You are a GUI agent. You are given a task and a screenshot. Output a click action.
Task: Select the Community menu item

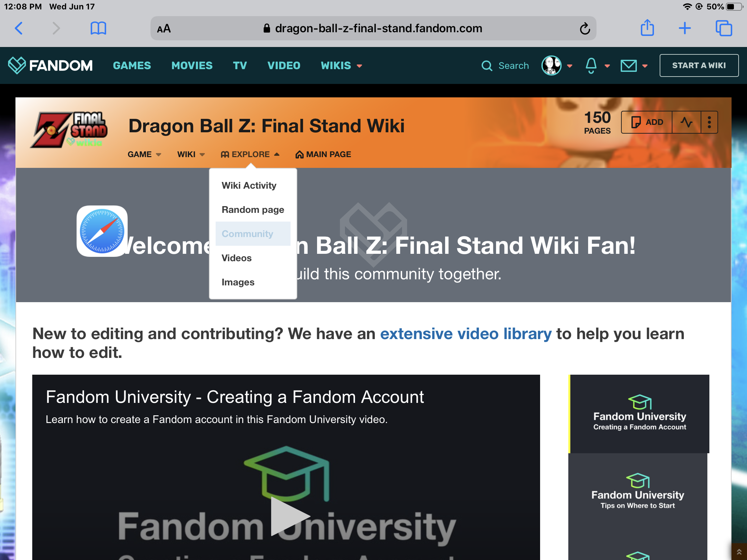click(x=248, y=234)
